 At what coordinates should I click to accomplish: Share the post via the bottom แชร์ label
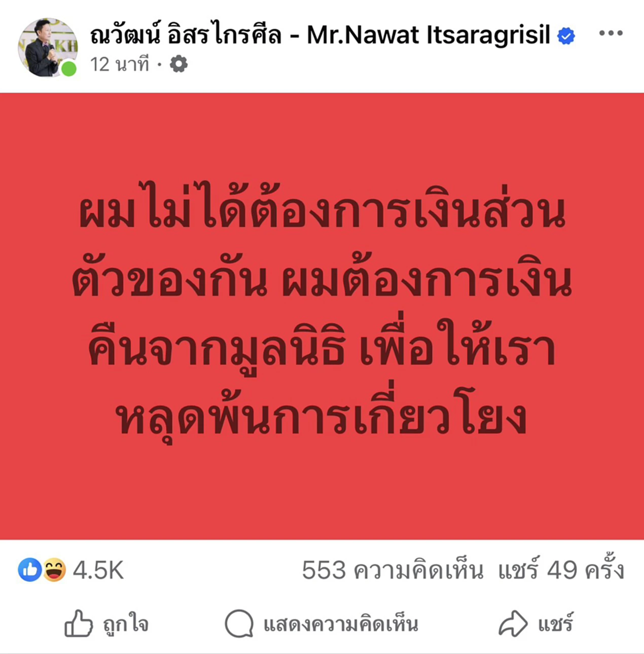556,623
